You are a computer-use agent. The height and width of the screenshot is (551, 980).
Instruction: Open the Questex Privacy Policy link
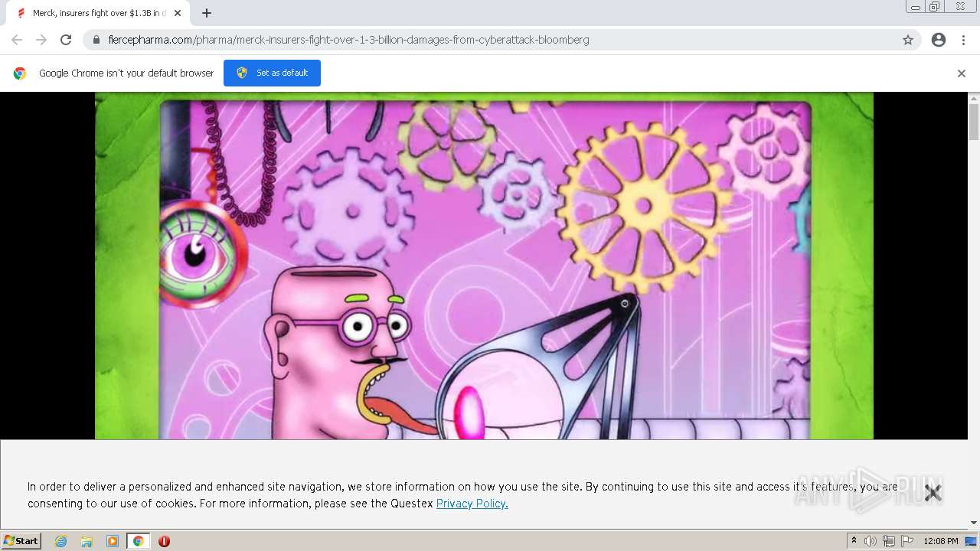tap(472, 504)
